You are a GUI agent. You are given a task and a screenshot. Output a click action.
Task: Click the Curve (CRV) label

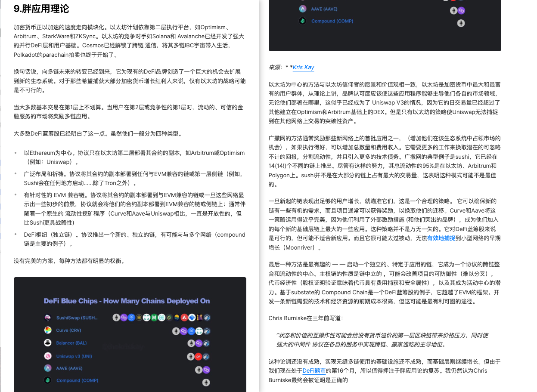(68, 330)
